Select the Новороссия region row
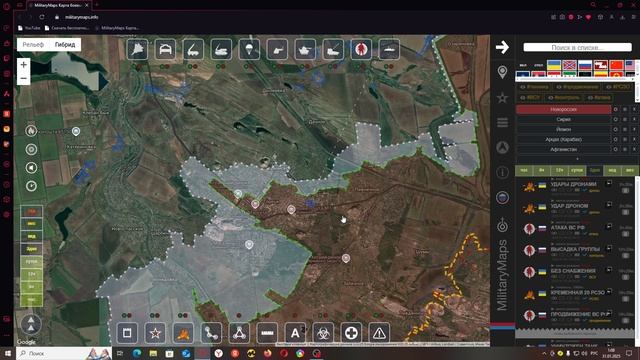Image resolution: width=640 pixels, height=360 pixels. (564, 109)
